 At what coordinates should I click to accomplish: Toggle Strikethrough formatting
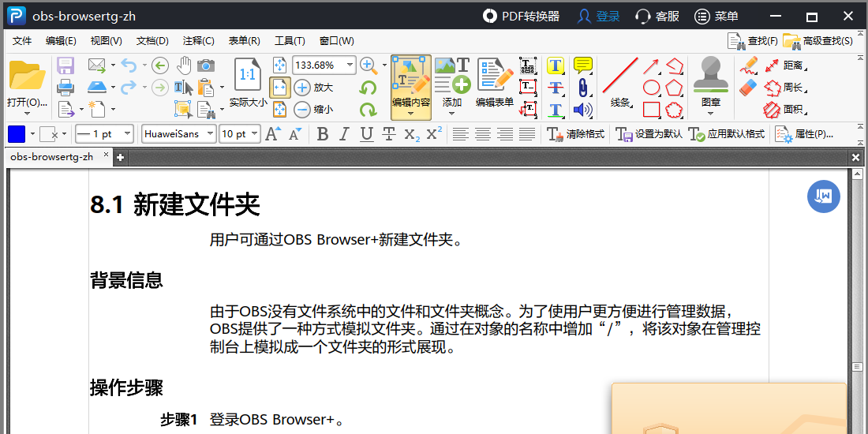coord(388,134)
